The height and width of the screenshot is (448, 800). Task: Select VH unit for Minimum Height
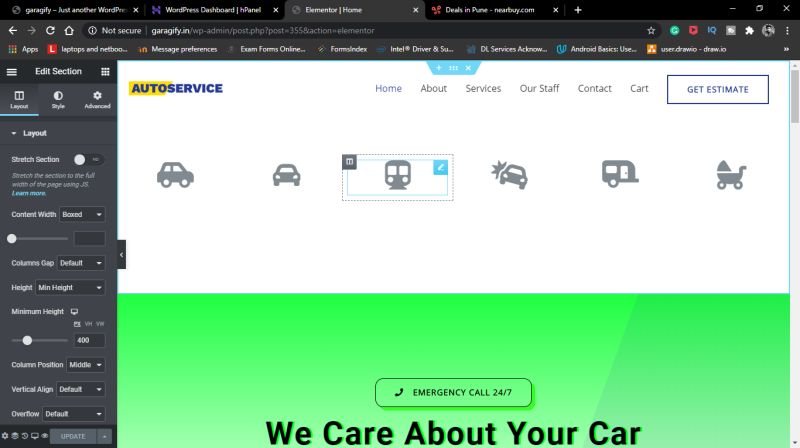pos(89,324)
